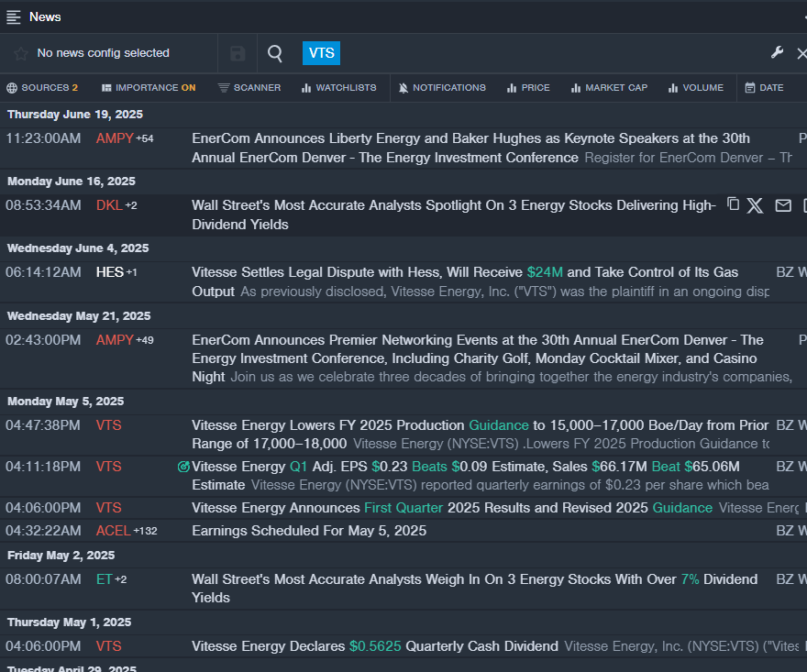This screenshot has width=807, height=672.
Task: Click the target icon beside Q1 EPS headline
Action: click(183, 467)
